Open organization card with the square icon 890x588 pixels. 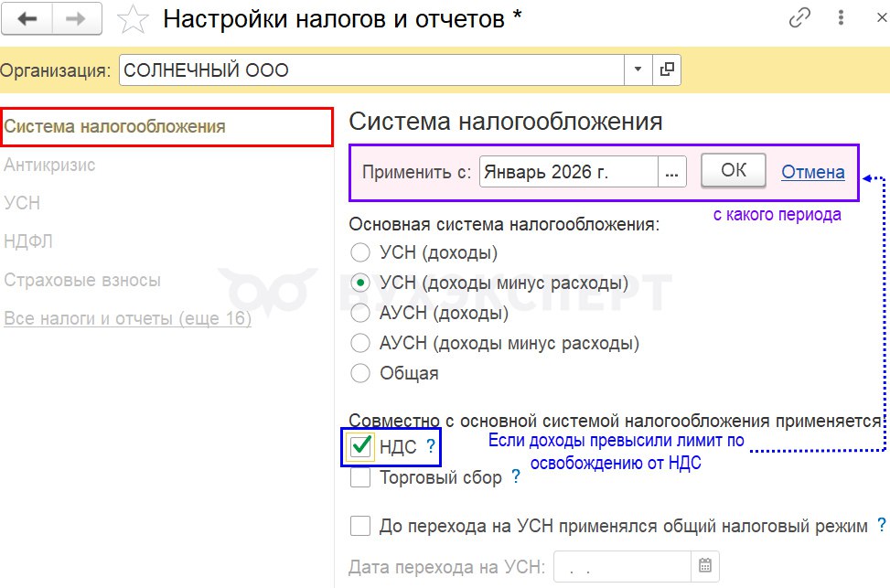pyautogui.click(x=667, y=69)
